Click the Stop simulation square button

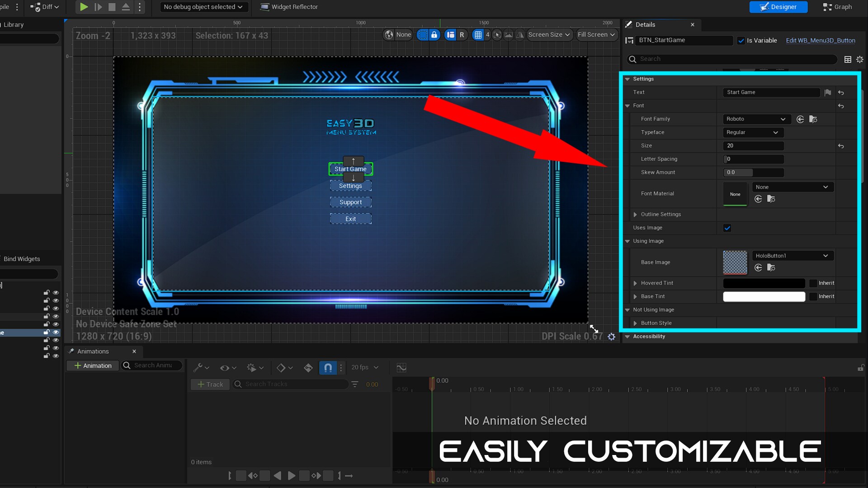[x=112, y=7]
